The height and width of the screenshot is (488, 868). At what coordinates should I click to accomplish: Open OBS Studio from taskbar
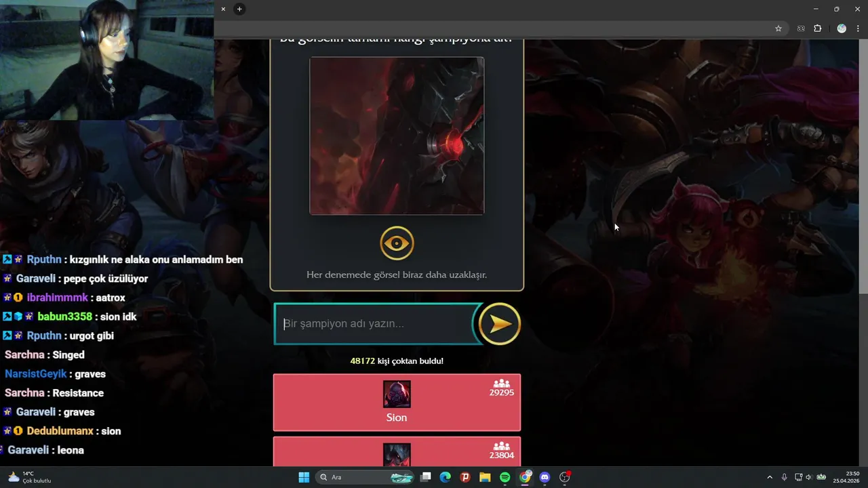pyautogui.click(x=565, y=477)
